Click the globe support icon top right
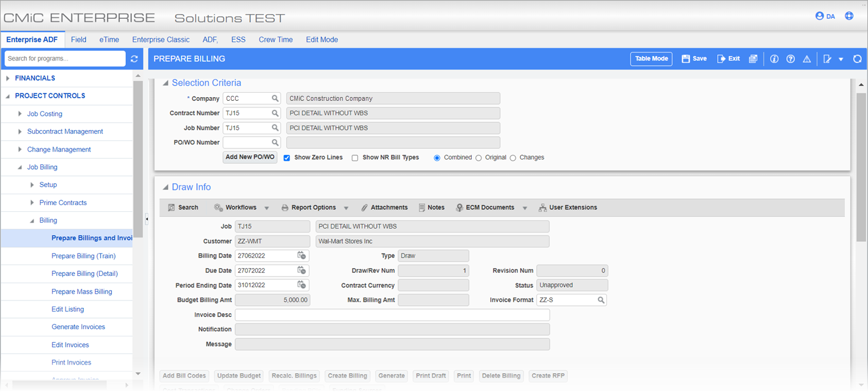This screenshot has height=392, width=868. [849, 16]
